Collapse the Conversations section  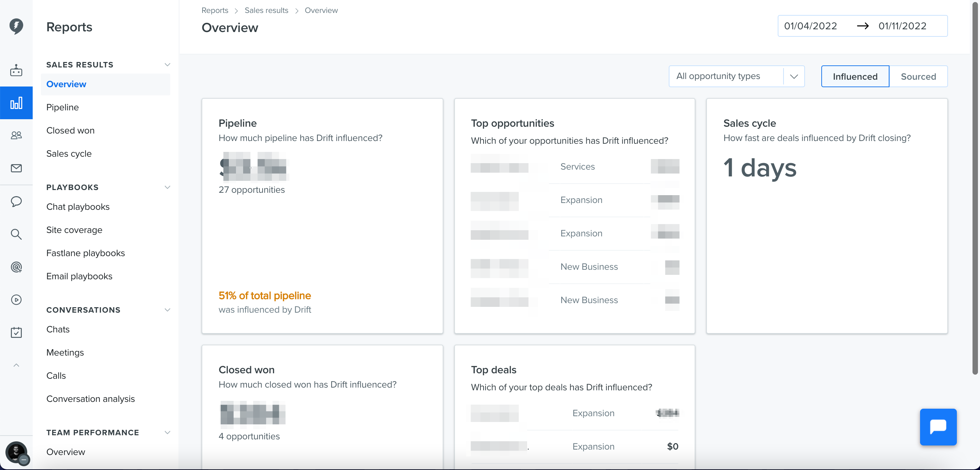[167, 310]
